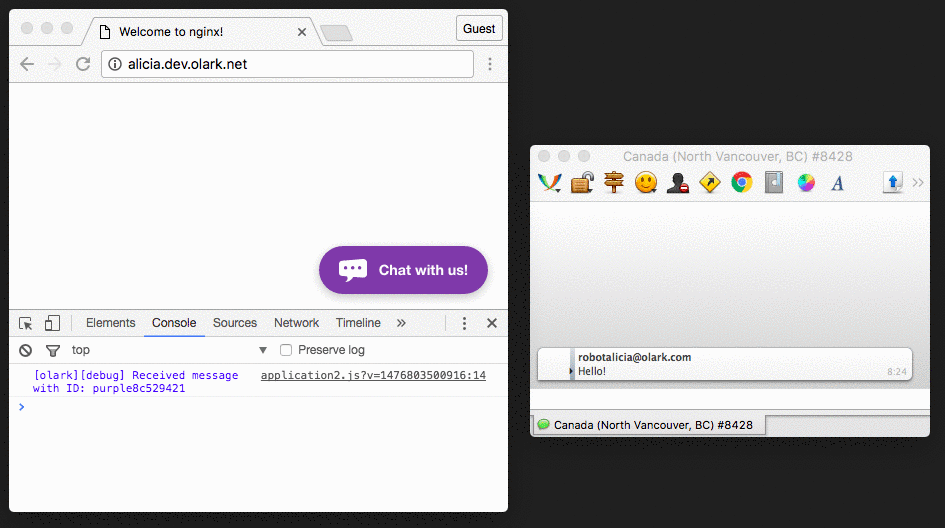The height and width of the screenshot is (528, 945).
Task: Expand more DevTools tabs chevron
Action: 401,323
